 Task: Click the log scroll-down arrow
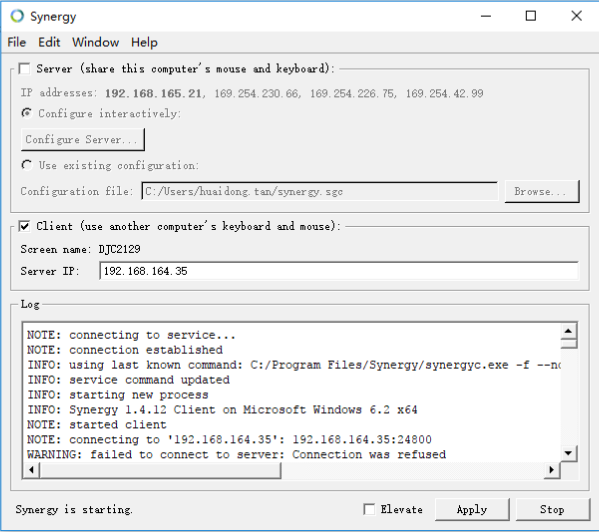pyautogui.click(x=568, y=453)
